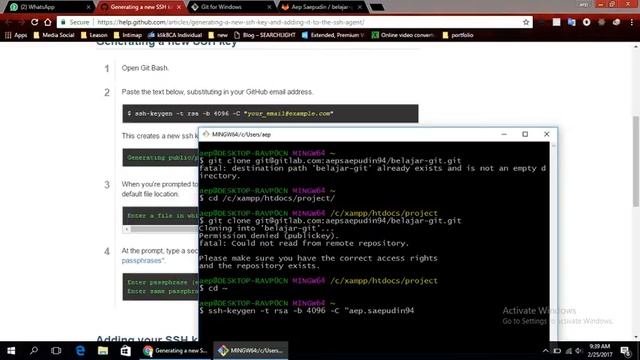Reload the page in Chrome

click(34, 22)
